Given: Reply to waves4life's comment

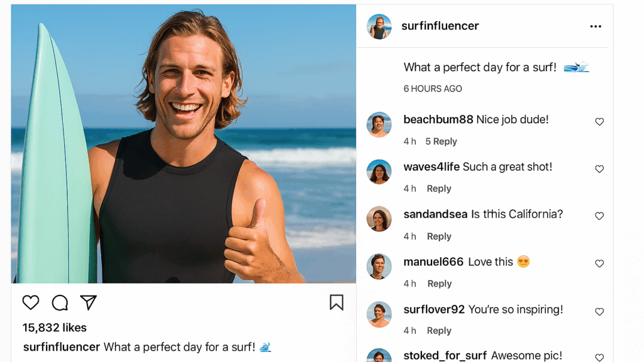Looking at the screenshot, I should (439, 189).
